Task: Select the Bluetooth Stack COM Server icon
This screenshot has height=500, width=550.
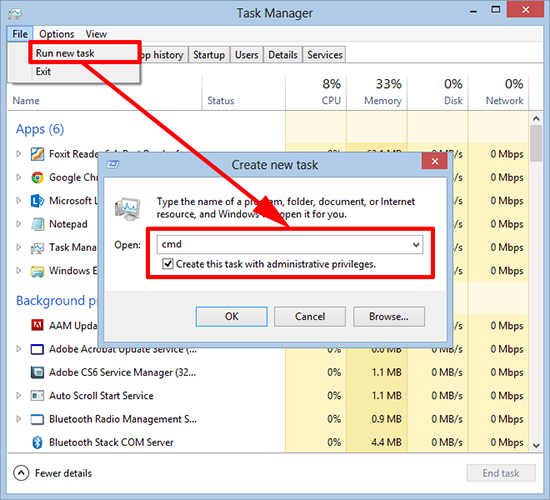Action: click(37, 442)
